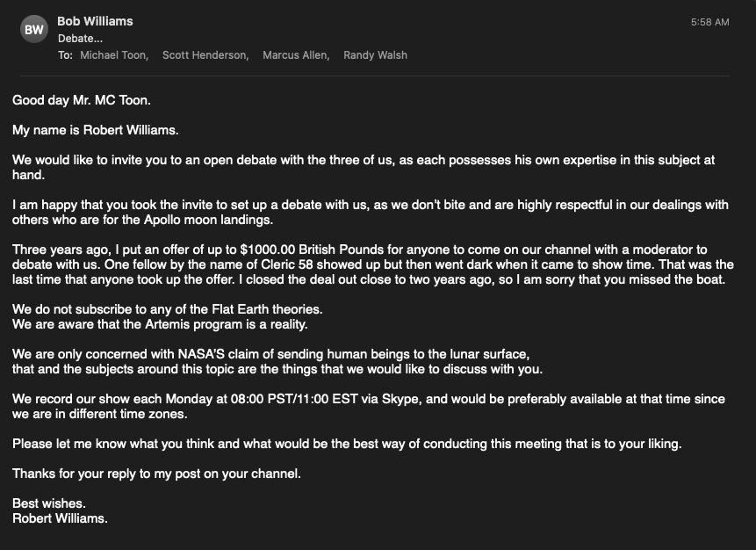Viewport: 756px width, 550px height.
Task: Click the 5:58 AM timestamp
Action: click(x=709, y=22)
